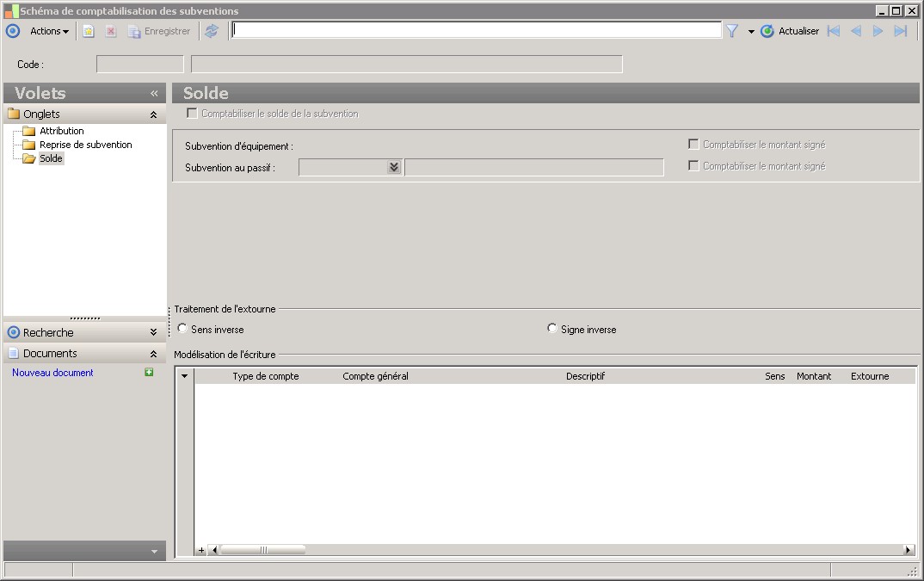Viewport: 924px width, 581px height.
Task: Click the Enregistrer save button
Action: coord(159,31)
